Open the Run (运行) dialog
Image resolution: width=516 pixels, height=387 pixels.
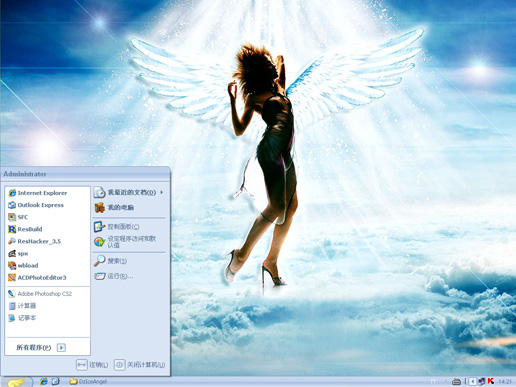pos(129,276)
